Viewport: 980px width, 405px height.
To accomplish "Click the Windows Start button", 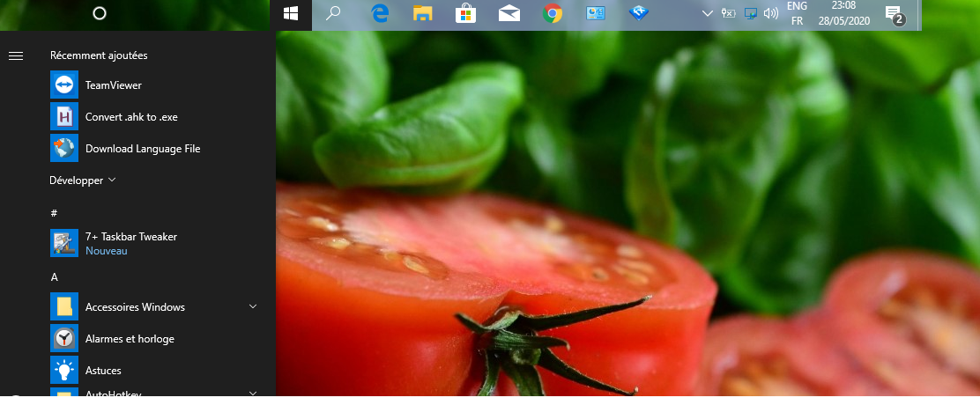I will [291, 14].
